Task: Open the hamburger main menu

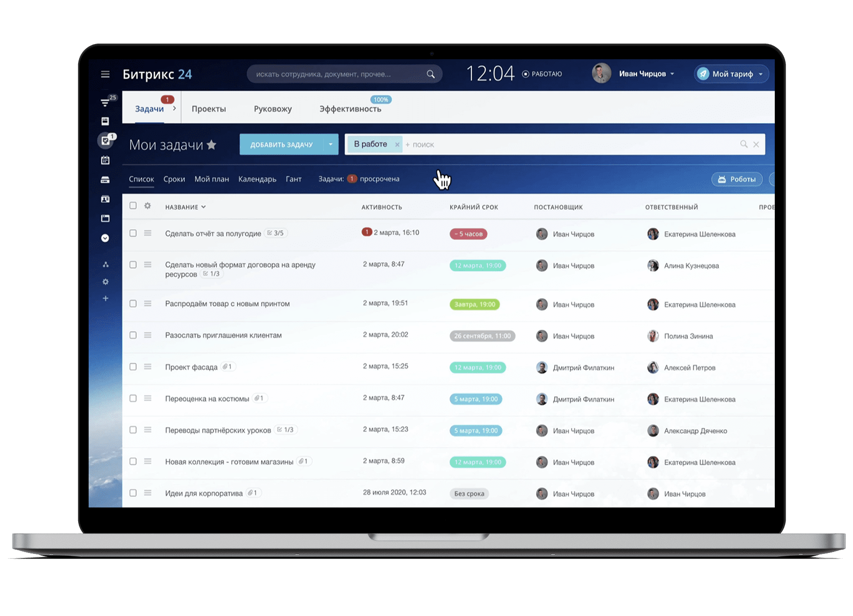Action: [105, 74]
